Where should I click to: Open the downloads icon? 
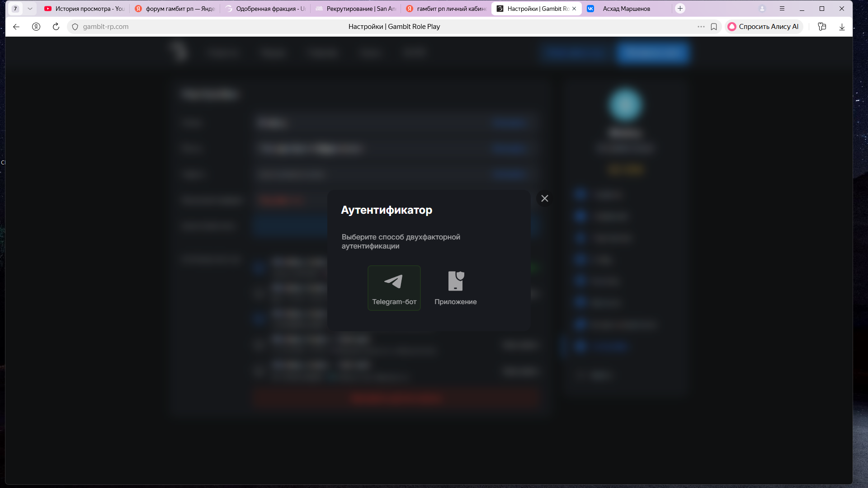[x=842, y=27]
